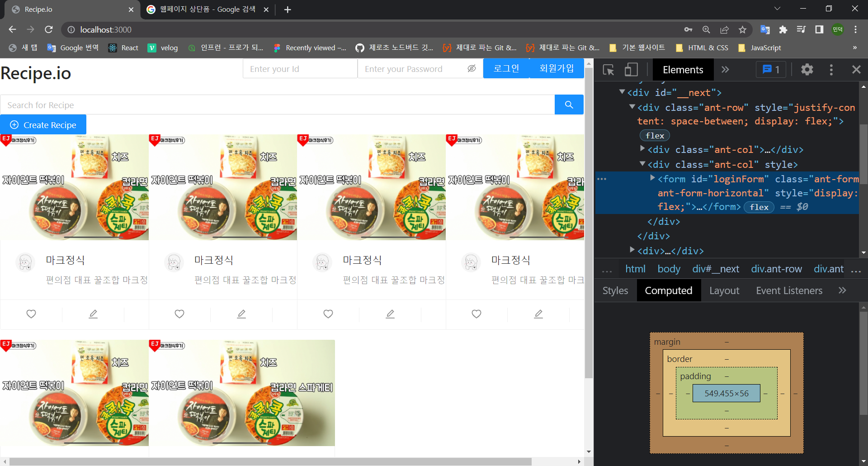Bookmark this page with star icon

click(742, 29)
